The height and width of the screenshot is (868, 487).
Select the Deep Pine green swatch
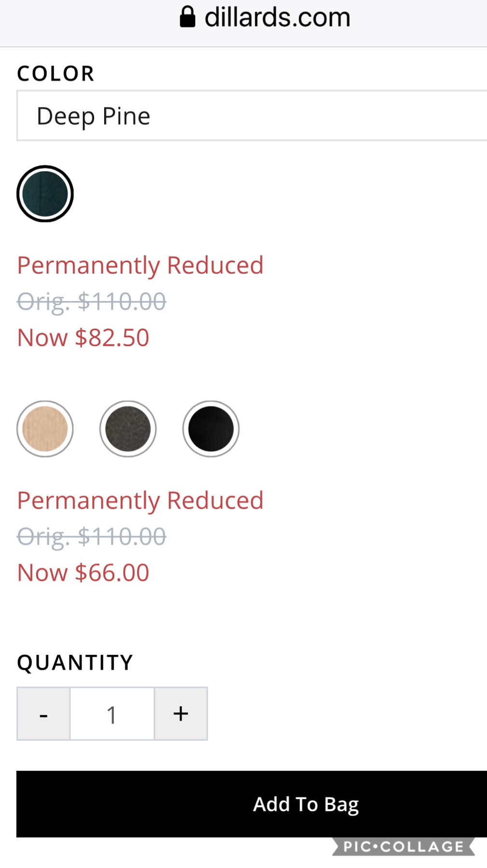point(45,194)
